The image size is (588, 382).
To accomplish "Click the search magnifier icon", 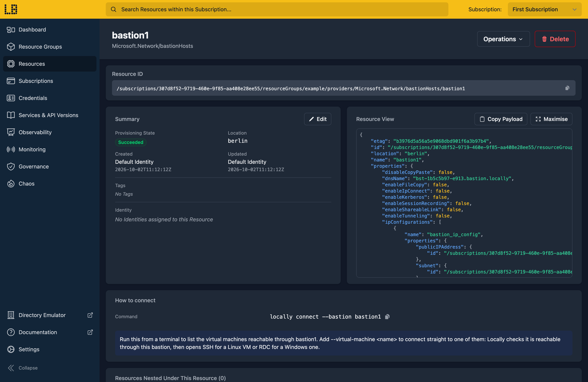I will [x=113, y=9].
